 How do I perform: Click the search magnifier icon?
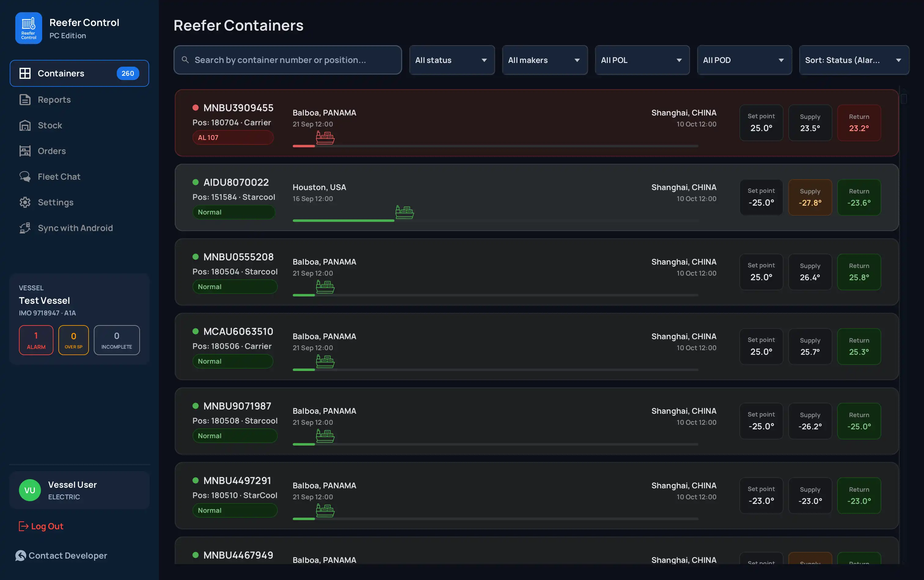[x=185, y=60]
